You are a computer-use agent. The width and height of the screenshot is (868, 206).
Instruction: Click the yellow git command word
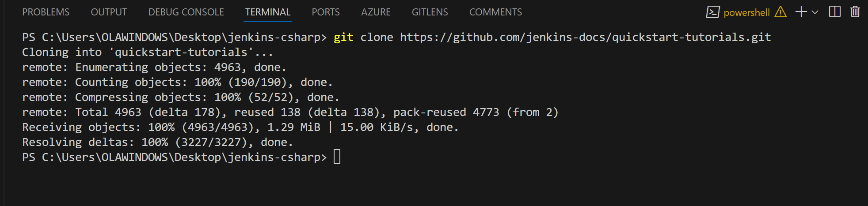coord(343,37)
